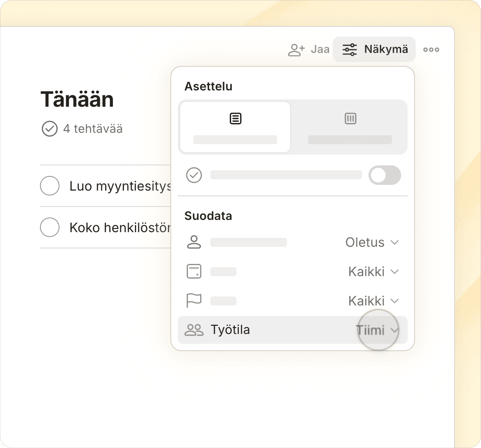481x448 pixels.
Task: Open the Kaikki dropdown beside flag icon
Action: [x=373, y=301]
